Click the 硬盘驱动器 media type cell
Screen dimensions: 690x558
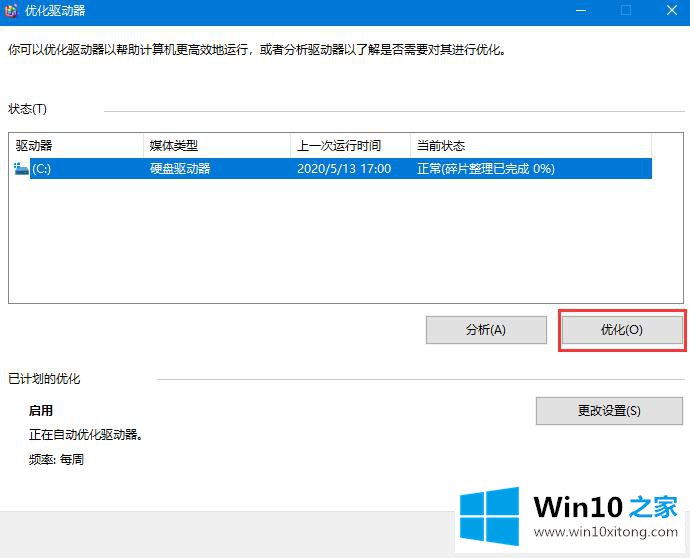pos(180,169)
